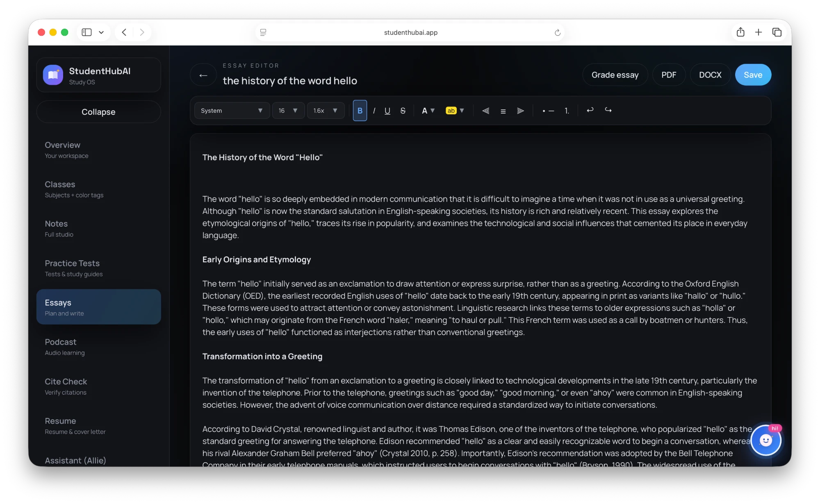
Task: Click the 'Early Origins and Etymology' heading
Action: 257,259
